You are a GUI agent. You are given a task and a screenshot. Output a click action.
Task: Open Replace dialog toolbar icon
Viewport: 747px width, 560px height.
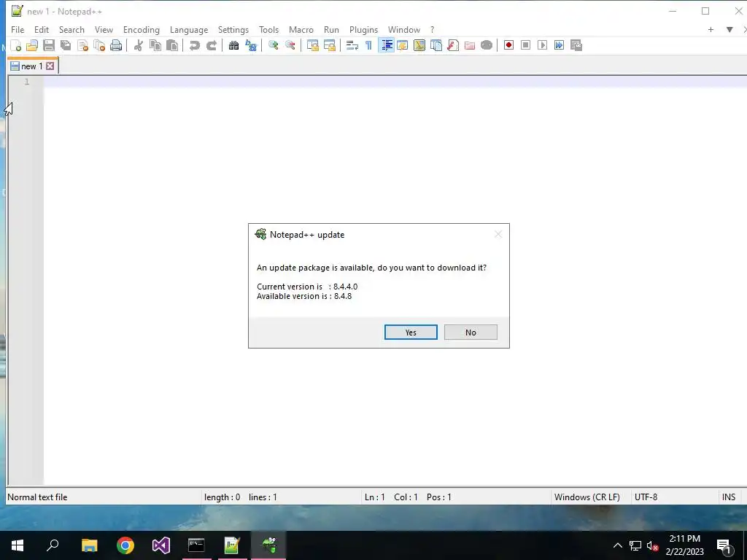(x=251, y=45)
